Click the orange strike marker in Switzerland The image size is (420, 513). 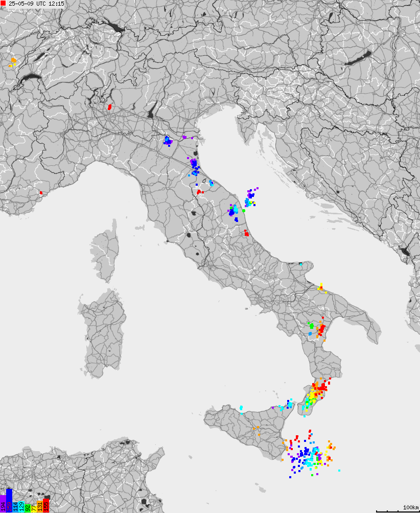tap(13, 60)
